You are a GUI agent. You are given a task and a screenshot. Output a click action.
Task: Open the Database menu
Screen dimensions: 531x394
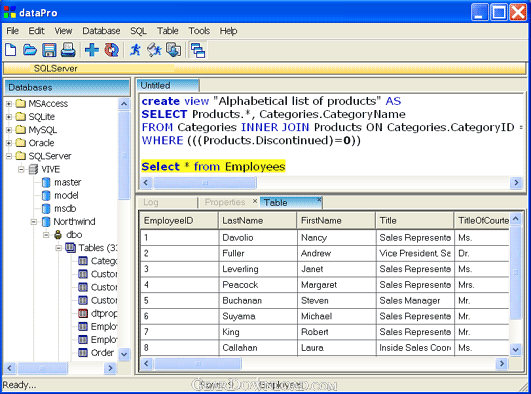pyautogui.click(x=101, y=31)
